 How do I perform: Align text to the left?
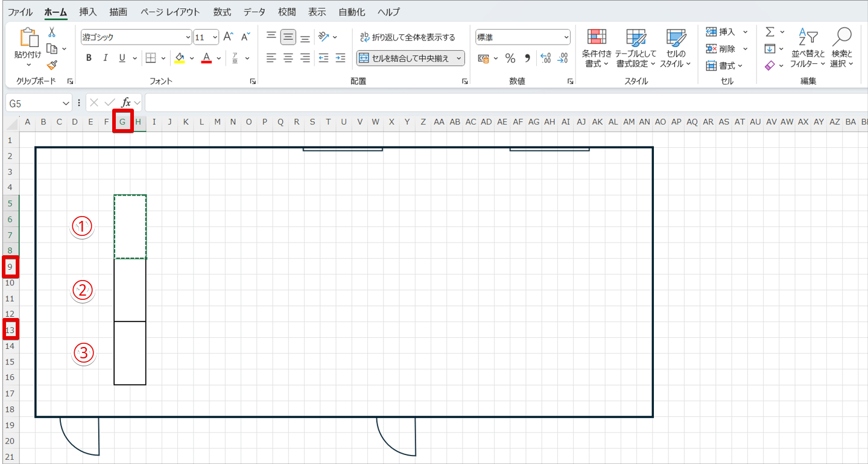click(271, 58)
